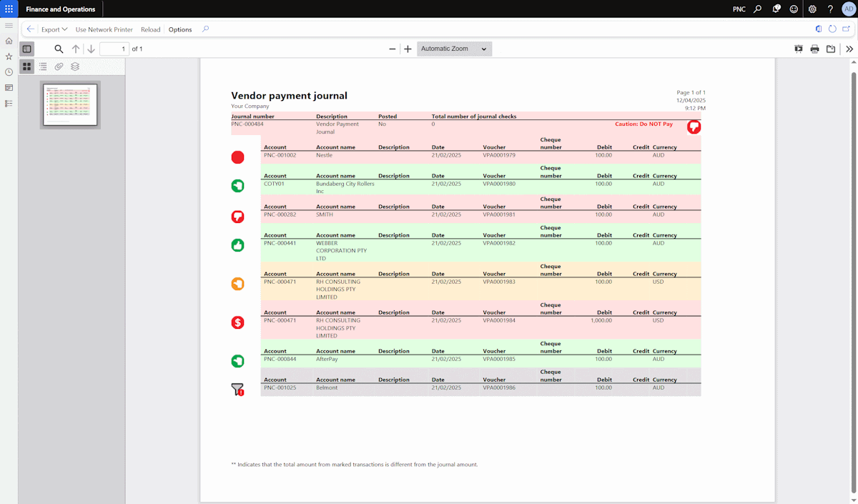Select the page 1 thumbnail
Screen dimensions: 858x504
(x=70, y=105)
